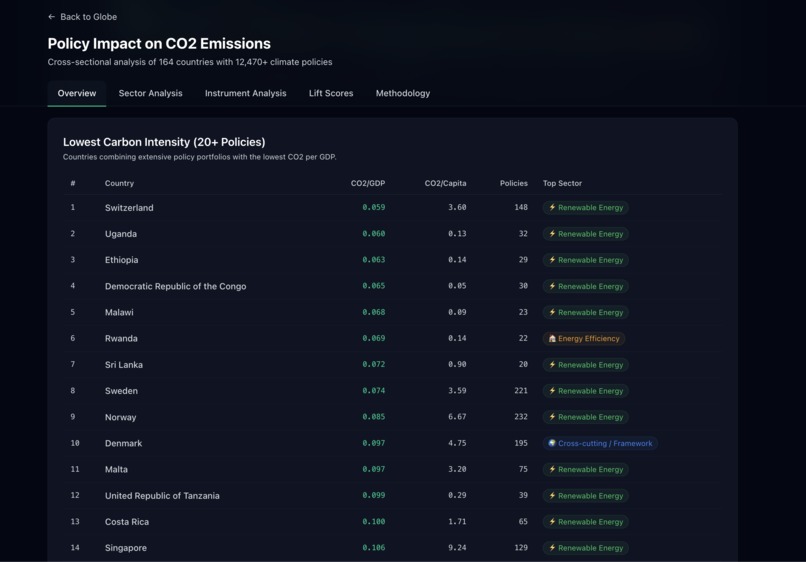Click the CO2/Capita column header
The image size is (806, 562).
coord(445,183)
